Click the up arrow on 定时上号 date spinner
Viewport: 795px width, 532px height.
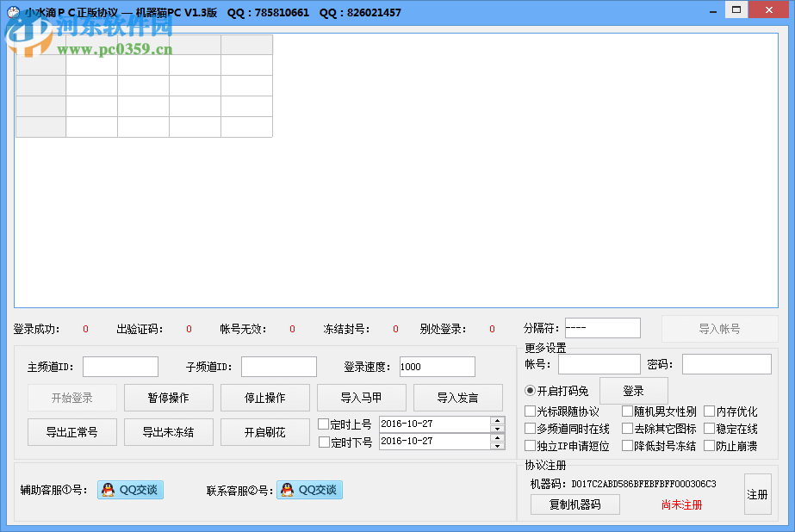click(498, 419)
